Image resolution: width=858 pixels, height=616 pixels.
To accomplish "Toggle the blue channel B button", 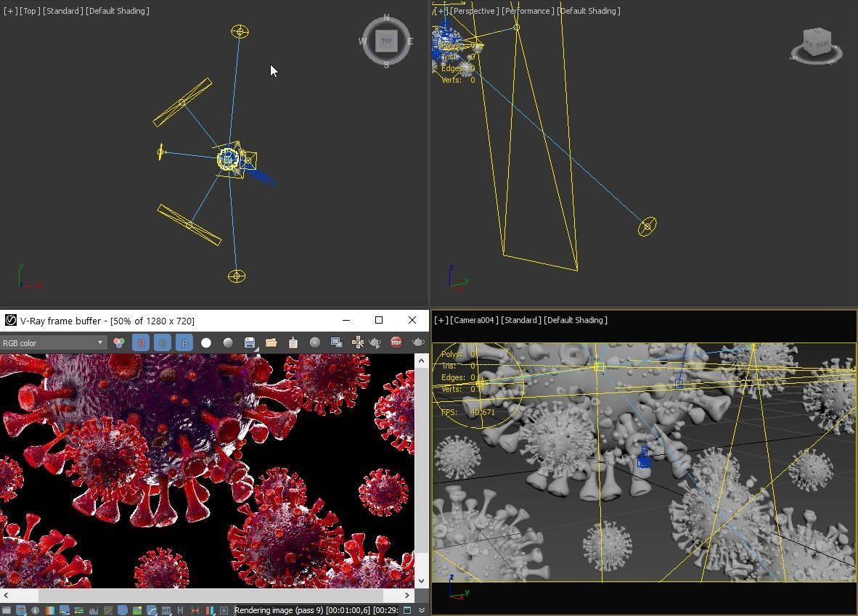I will pyautogui.click(x=184, y=343).
